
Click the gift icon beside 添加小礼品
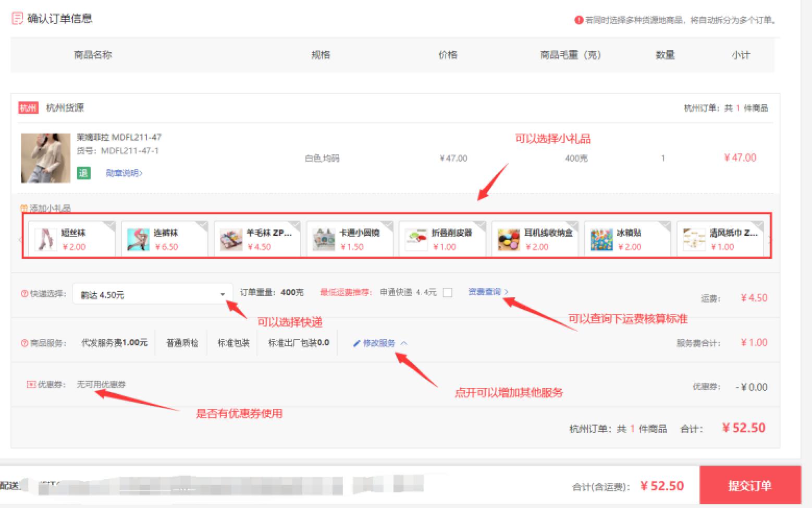(23, 208)
